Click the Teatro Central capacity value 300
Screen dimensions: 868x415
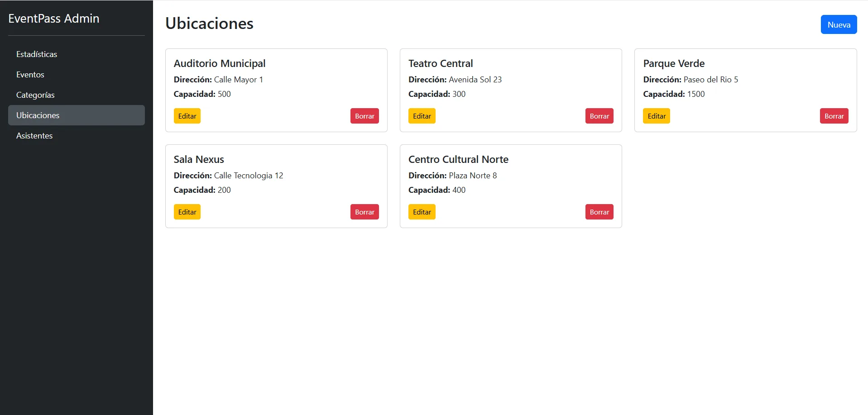tap(459, 94)
